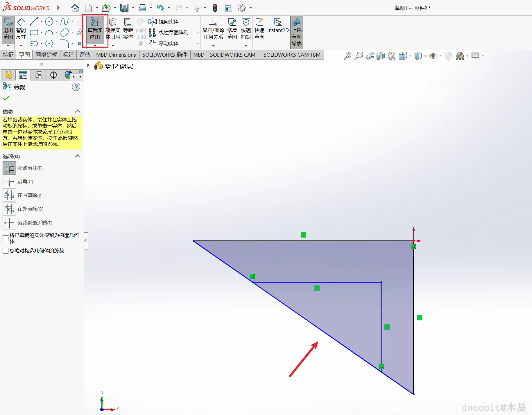Click the Section View icon
The width and height of the screenshot is (532, 415).
click(x=381, y=56)
